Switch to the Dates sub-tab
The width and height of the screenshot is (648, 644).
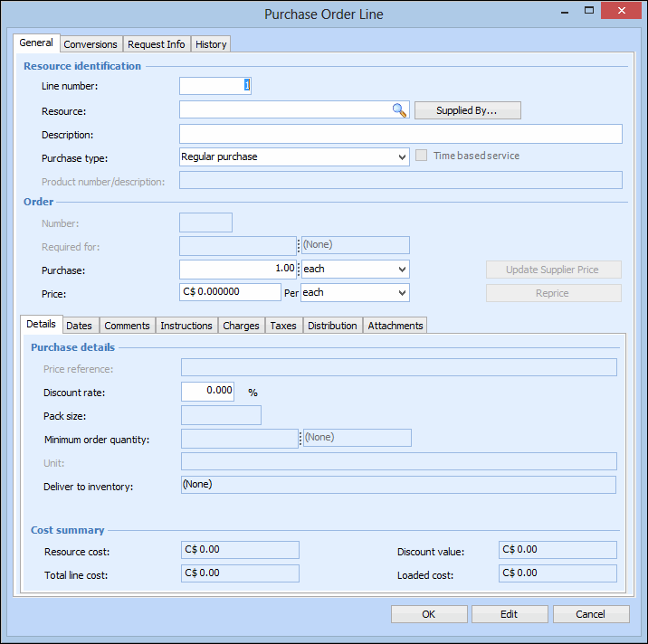coord(79,326)
